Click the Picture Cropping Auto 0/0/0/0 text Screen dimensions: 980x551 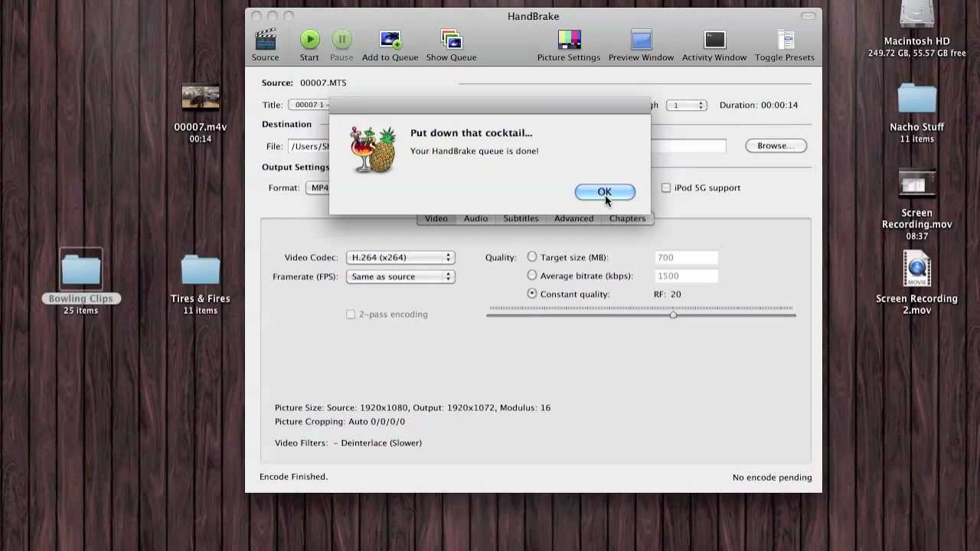pos(340,422)
